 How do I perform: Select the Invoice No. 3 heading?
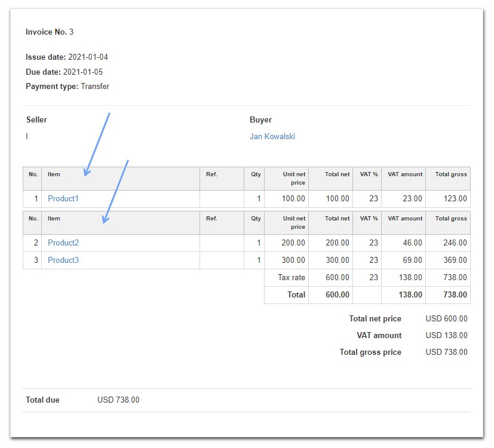pyautogui.click(x=50, y=32)
